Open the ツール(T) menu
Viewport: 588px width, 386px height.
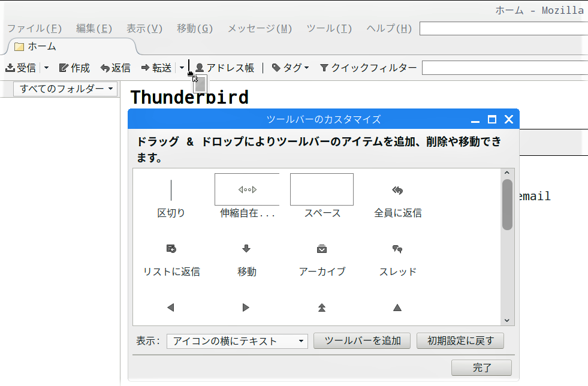click(329, 29)
